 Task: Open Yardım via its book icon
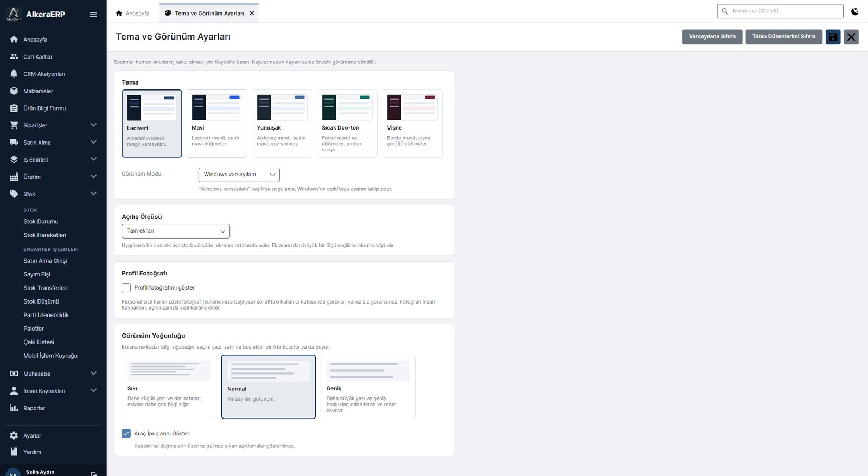(14, 452)
